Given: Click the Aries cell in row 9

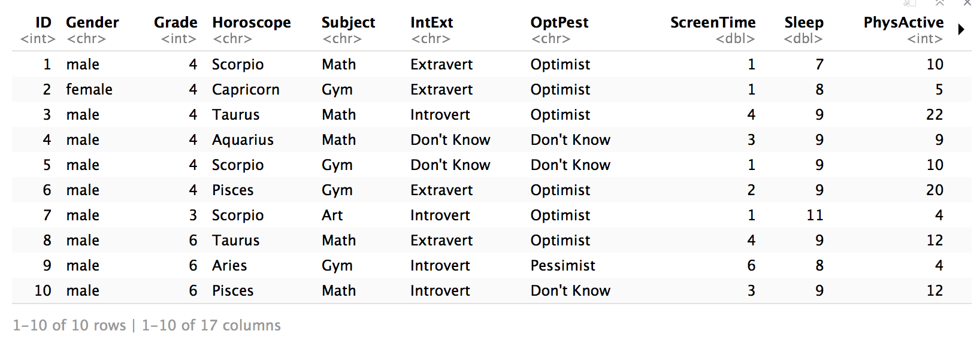Looking at the screenshot, I should (229, 266).
